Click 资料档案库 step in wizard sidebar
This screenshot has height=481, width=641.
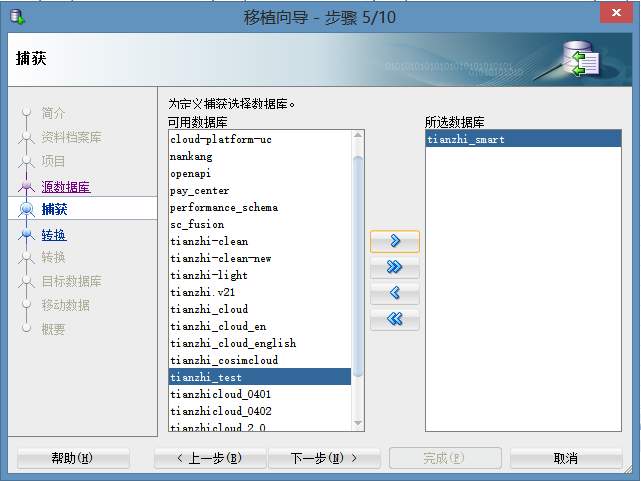tap(72, 137)
